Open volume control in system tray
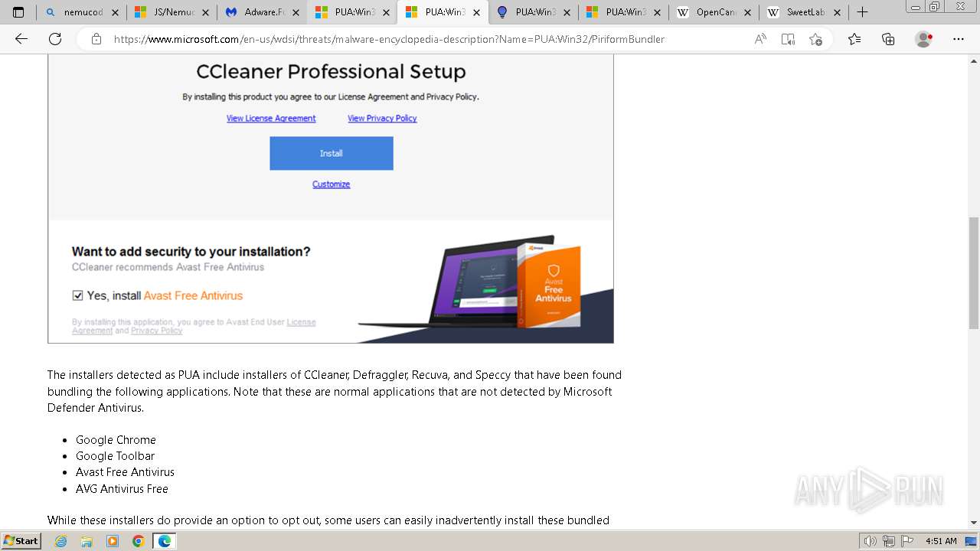The height and width of the screenshot is (551, 980). (x=871, y=541)
